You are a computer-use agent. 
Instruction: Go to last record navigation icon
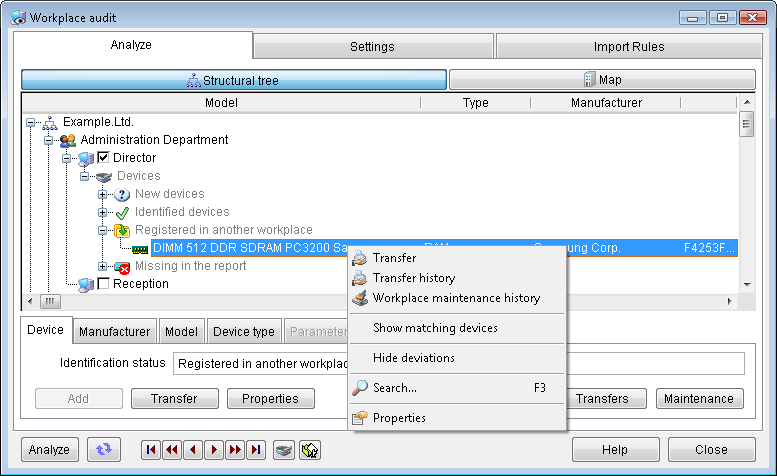[256, 450]
